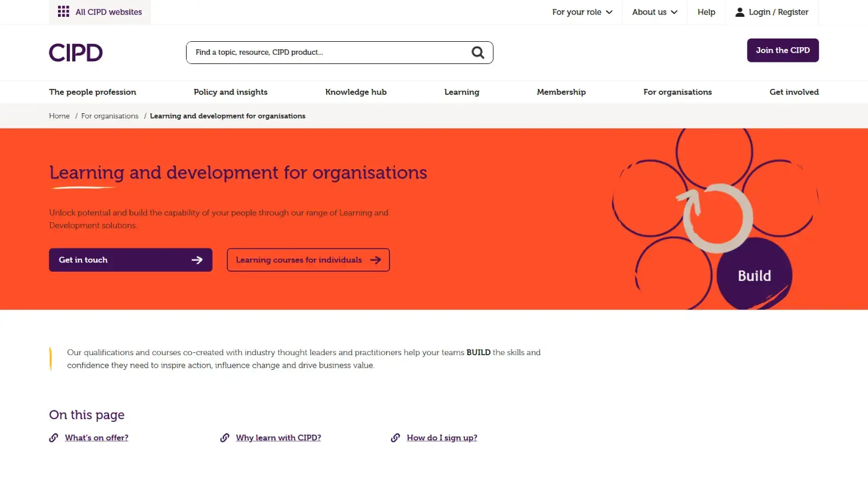
Task: Click All CIPD websites label
Action: pos(108,12)
